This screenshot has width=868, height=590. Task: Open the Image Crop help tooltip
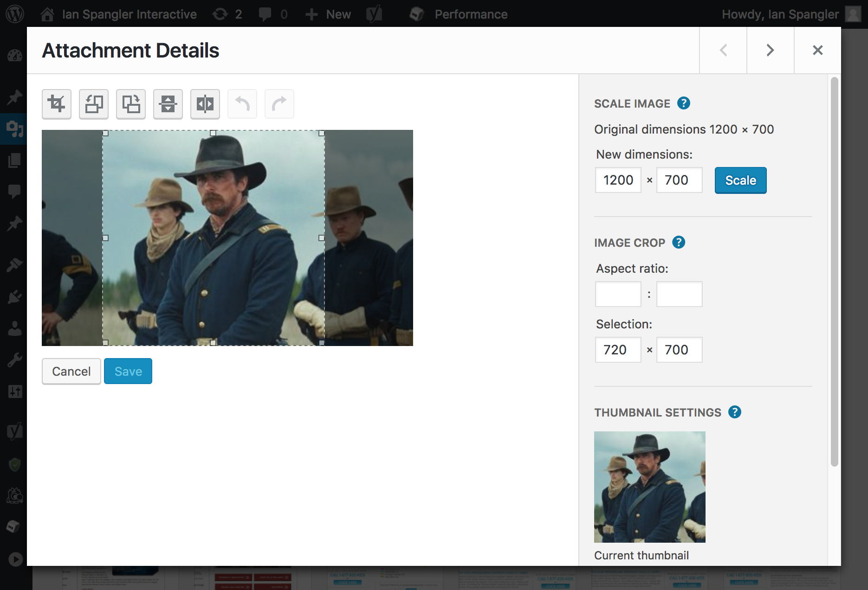coord(678,242)
